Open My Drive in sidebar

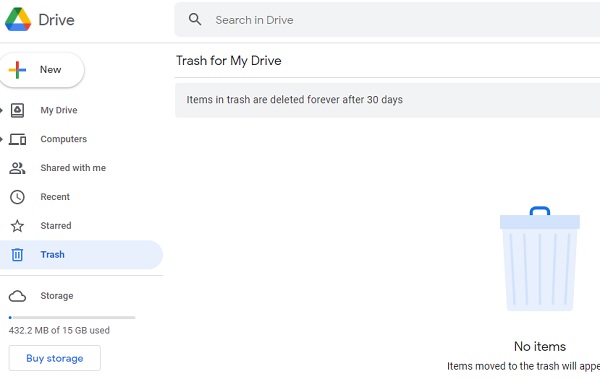59,110
